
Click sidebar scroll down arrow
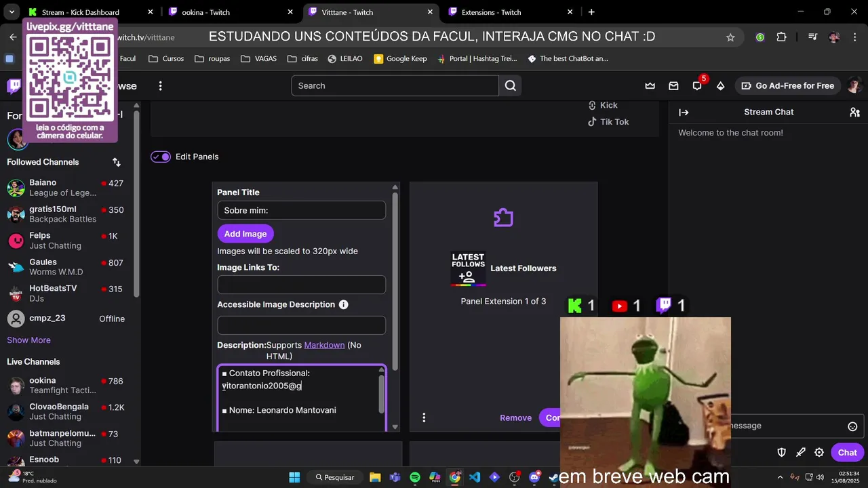136,462
